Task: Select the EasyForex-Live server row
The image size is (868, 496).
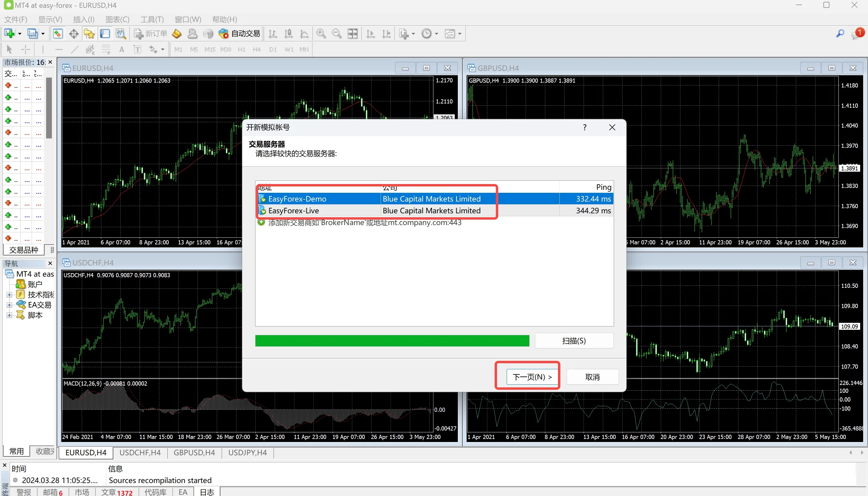Action: pos(435,211)
